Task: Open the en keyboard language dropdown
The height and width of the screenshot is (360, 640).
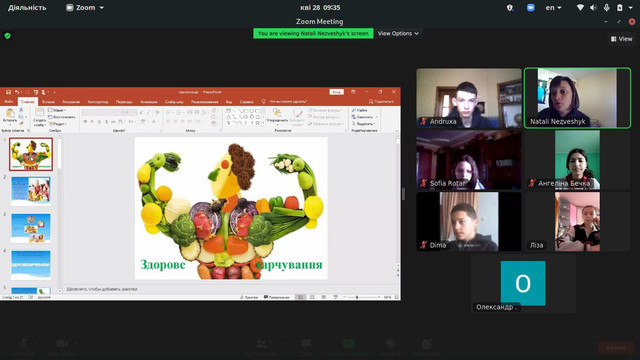Action: click(553, 7)
